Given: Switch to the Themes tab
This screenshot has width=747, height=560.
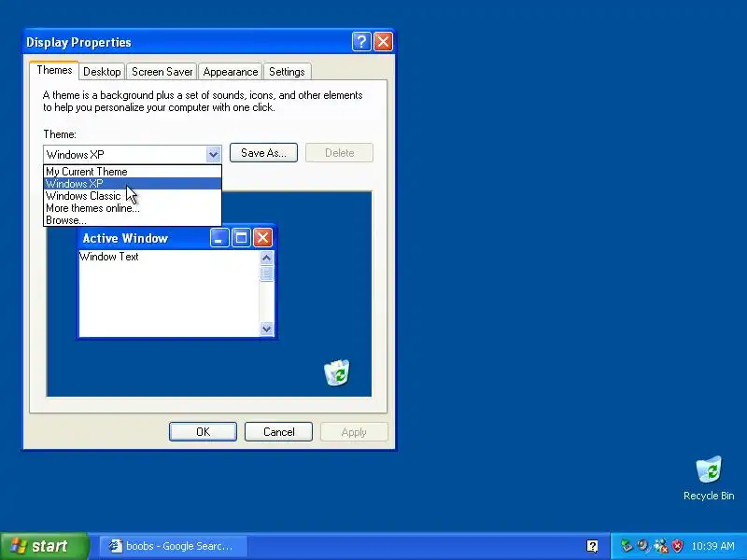Looking at the screenshot, I should (x=54, y=71).
